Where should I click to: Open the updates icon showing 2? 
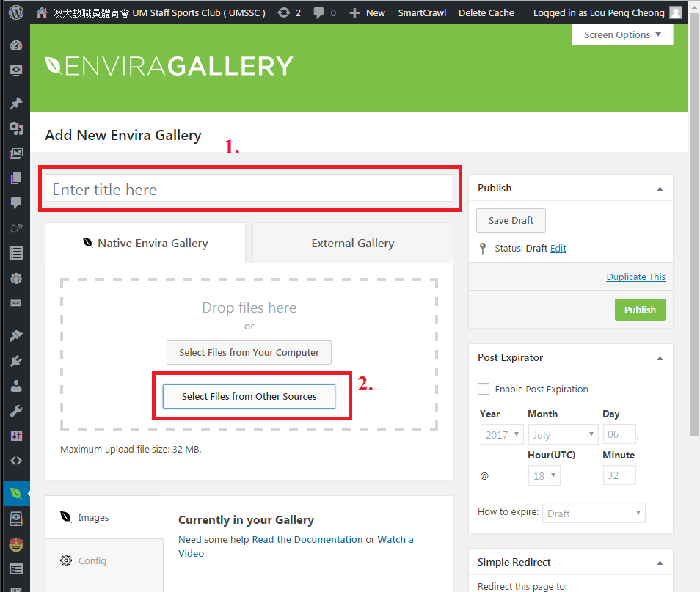[289, 13]
